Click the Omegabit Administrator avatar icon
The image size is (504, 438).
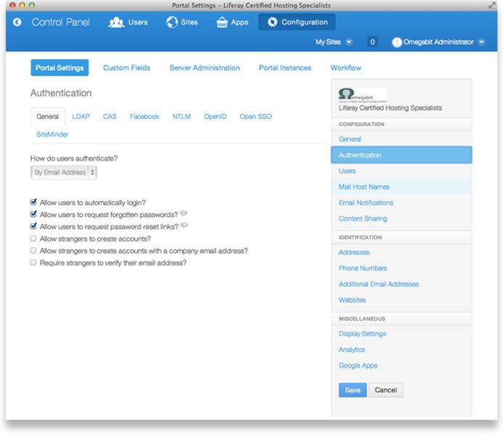pos(397,42)
